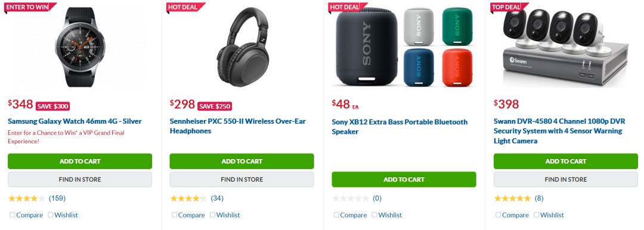The image size is (644, 230).
Task: Open star rating for Swann DVR-4580
Action: (x=512, y=198)
